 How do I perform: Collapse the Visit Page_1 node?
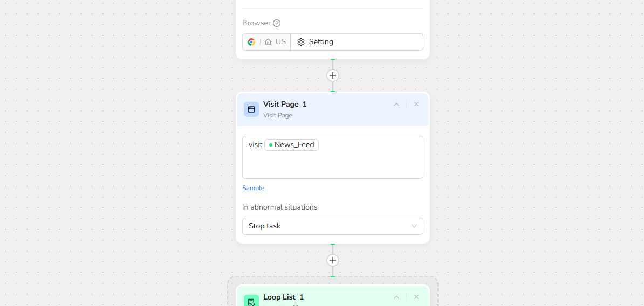click(396, 105)
